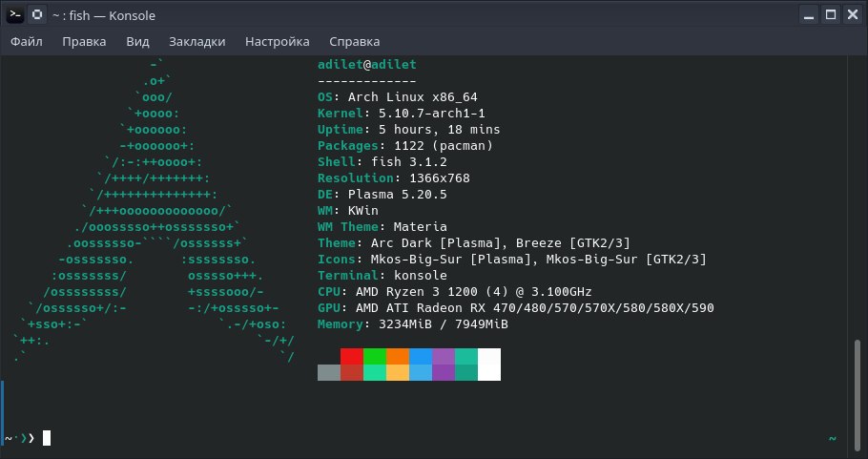
Task: Click the shell prompt cursor block
Action: click(x=47, y=438)
